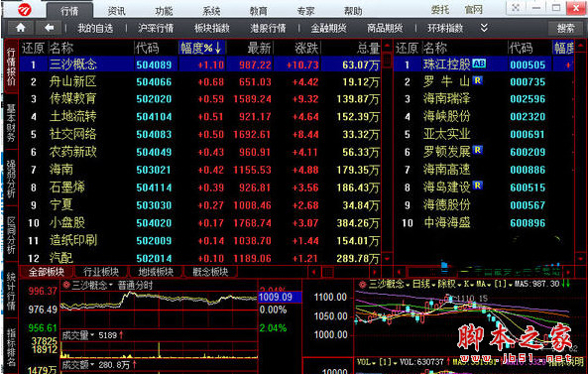Select the 传媒教育 row
This screenshot has width=588, height=374.
tap(200, 99)
